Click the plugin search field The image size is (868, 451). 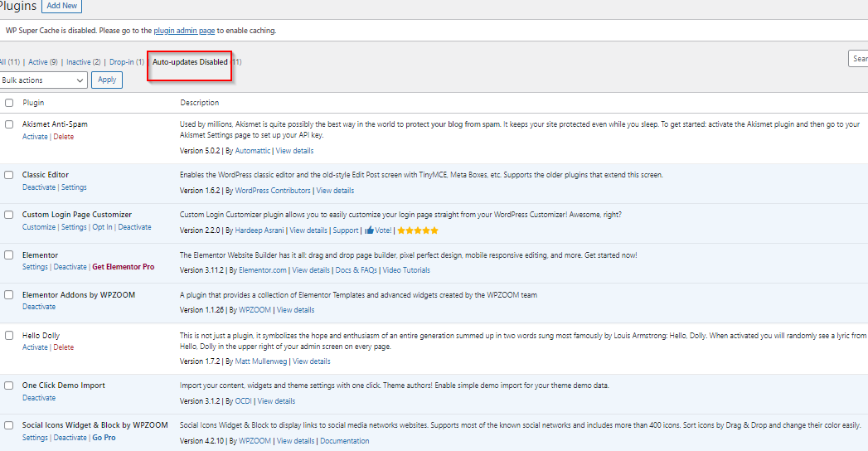[858, 58]
